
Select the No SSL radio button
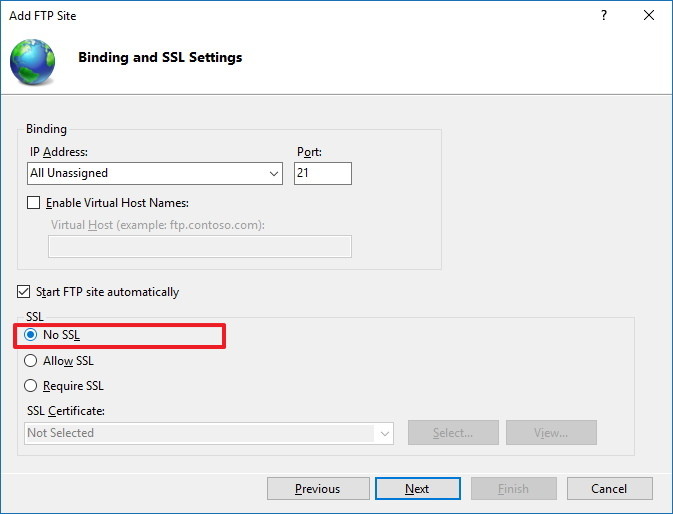pyautogui.click(x=30, y=335)
